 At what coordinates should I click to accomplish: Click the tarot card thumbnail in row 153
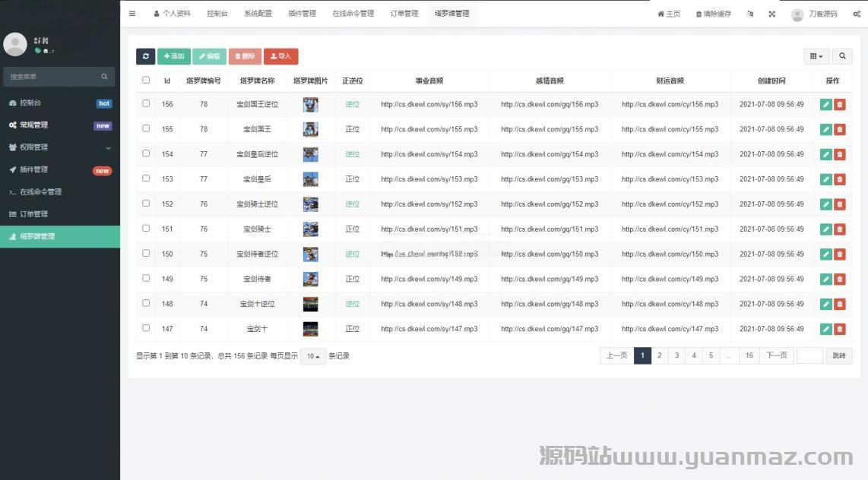tap(310, 179)
